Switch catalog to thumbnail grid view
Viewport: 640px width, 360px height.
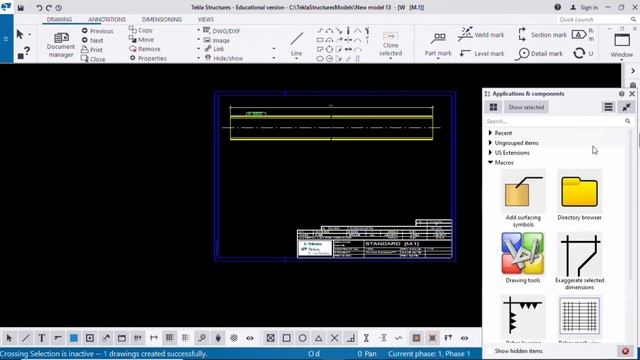pos(493,107)
